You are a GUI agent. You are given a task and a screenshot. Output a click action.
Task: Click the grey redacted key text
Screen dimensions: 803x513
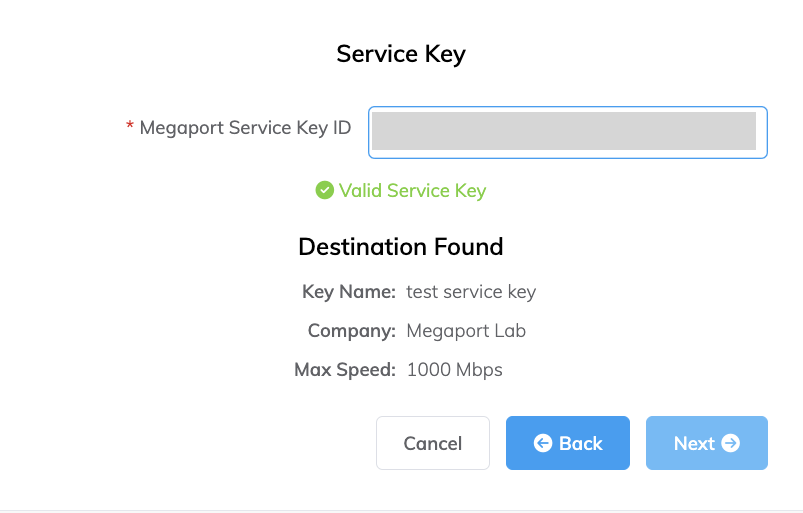(564, 131)
